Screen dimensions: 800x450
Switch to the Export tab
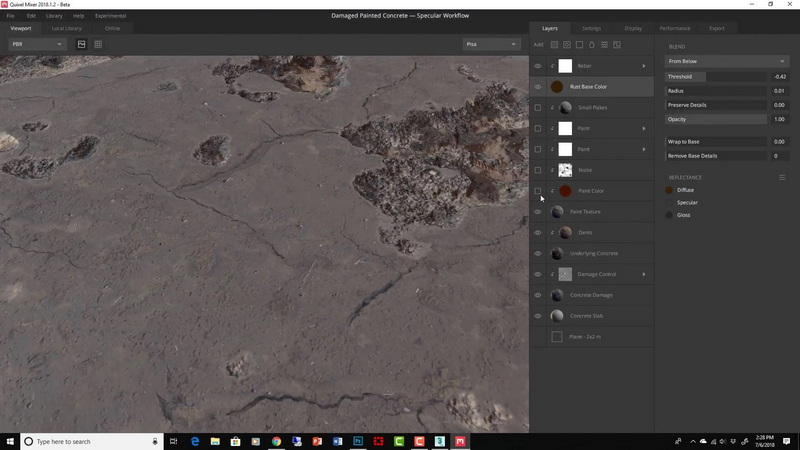(717, 29)
